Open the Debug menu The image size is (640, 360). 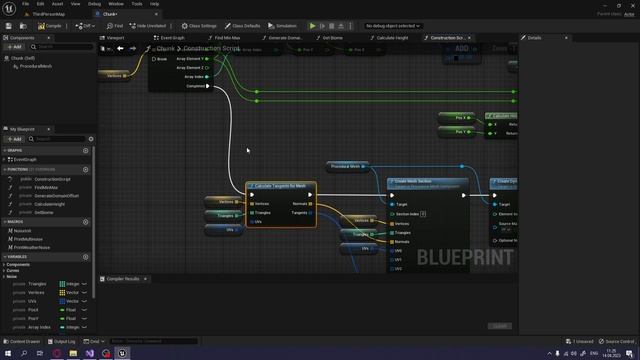(x=94, y=4)
